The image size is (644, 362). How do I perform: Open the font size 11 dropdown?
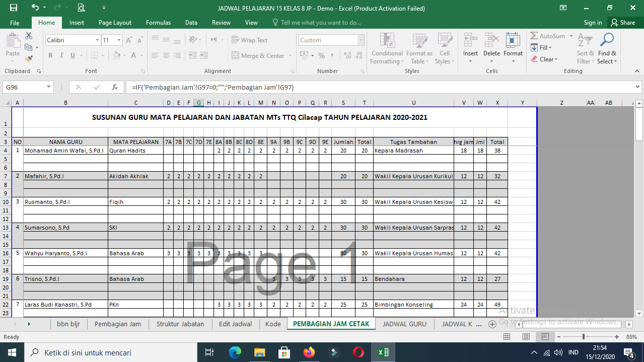(119, 40)
